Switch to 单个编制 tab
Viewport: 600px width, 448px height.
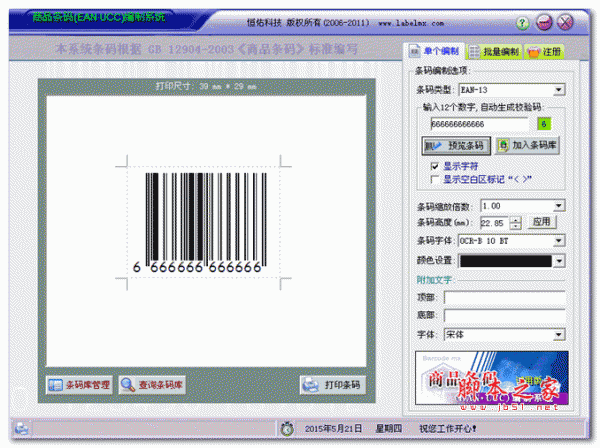(x=434, y=51)
